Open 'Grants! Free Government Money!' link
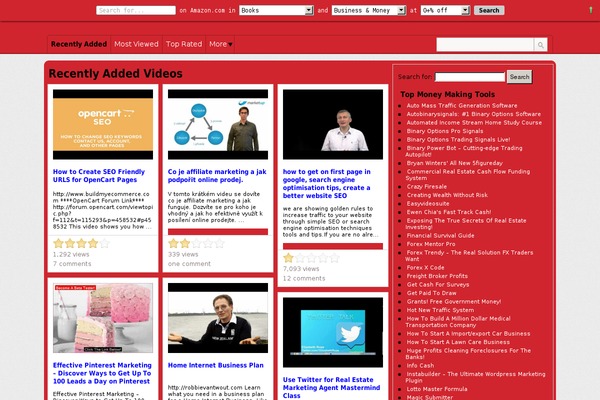This screenshot has height=400, width=600. point(454,302)
